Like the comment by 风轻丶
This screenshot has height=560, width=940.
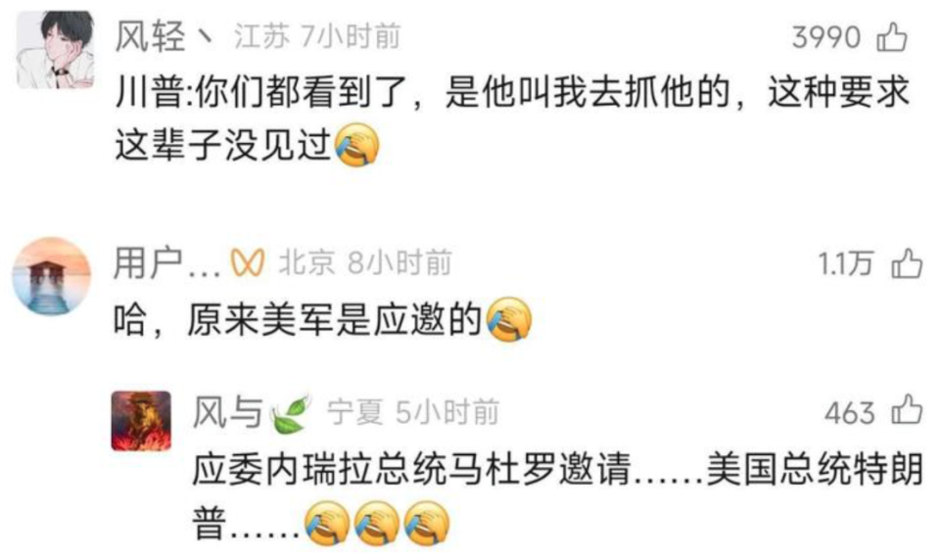(x=892, y=37)
